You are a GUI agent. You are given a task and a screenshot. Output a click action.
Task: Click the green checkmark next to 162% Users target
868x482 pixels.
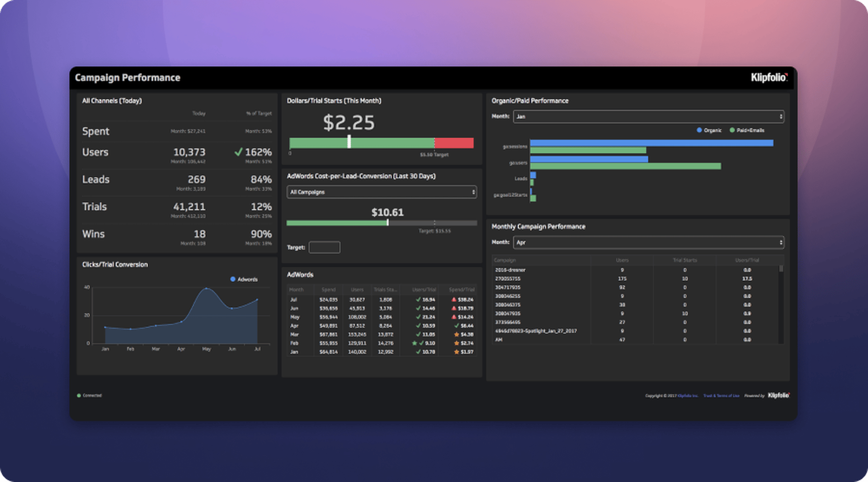tap(238, 152)
